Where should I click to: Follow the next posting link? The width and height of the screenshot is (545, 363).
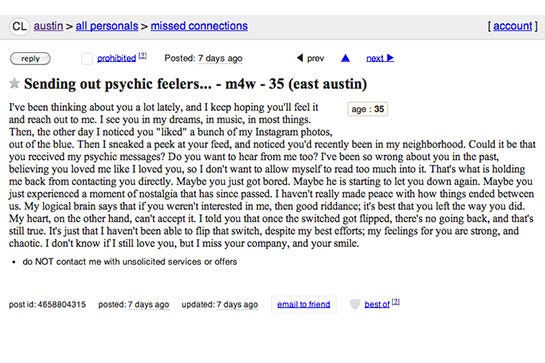(375, 58)
